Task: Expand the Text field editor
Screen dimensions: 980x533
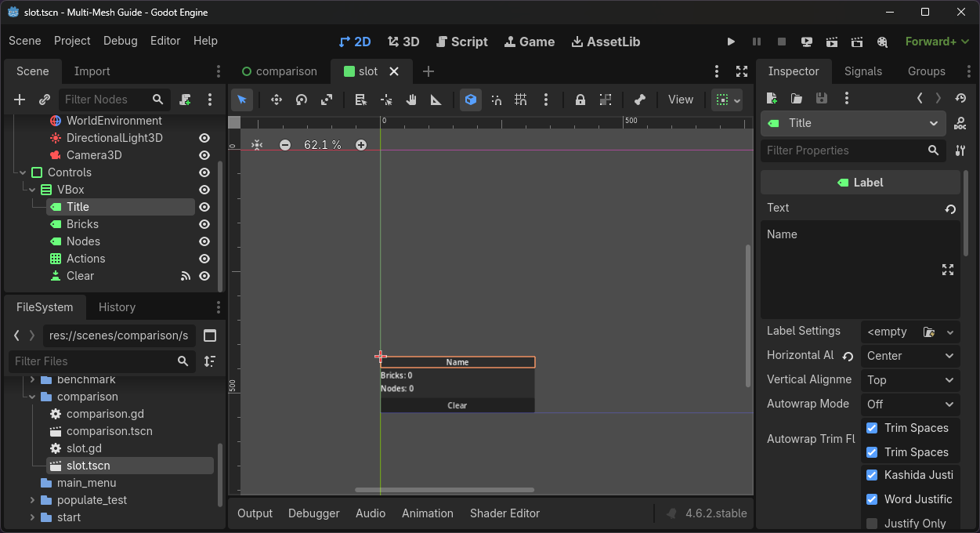Action: 948,270
